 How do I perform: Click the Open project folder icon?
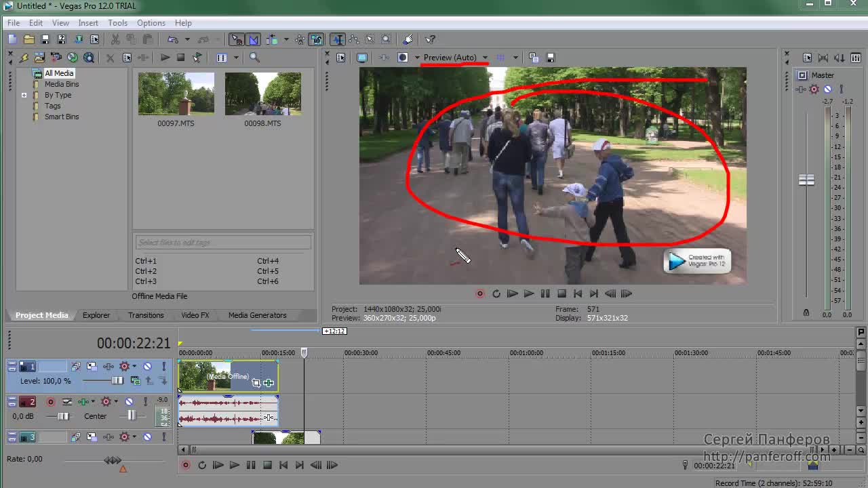28,39
